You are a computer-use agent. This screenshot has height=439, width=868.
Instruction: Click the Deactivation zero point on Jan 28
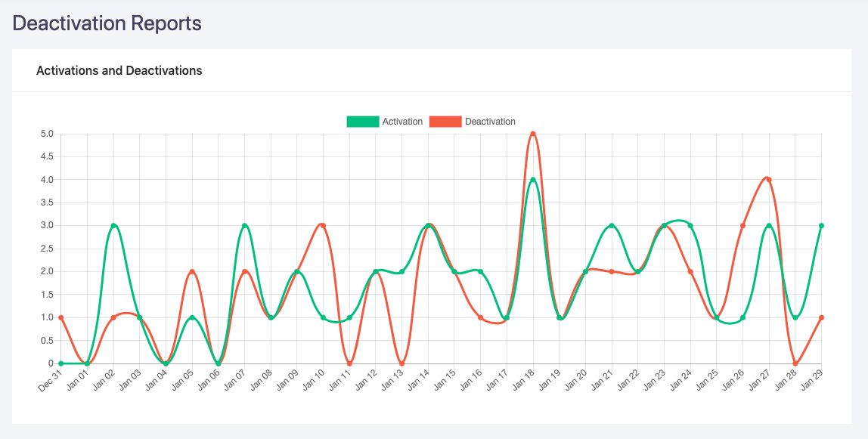point(795,363)
